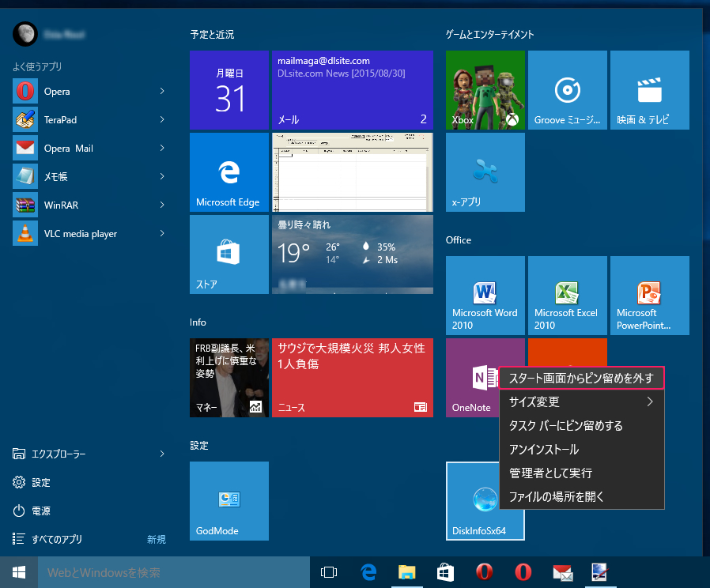Open エクスプローラー in the left panel
This screenshot has height=588, width=710.
pos(59,454)
